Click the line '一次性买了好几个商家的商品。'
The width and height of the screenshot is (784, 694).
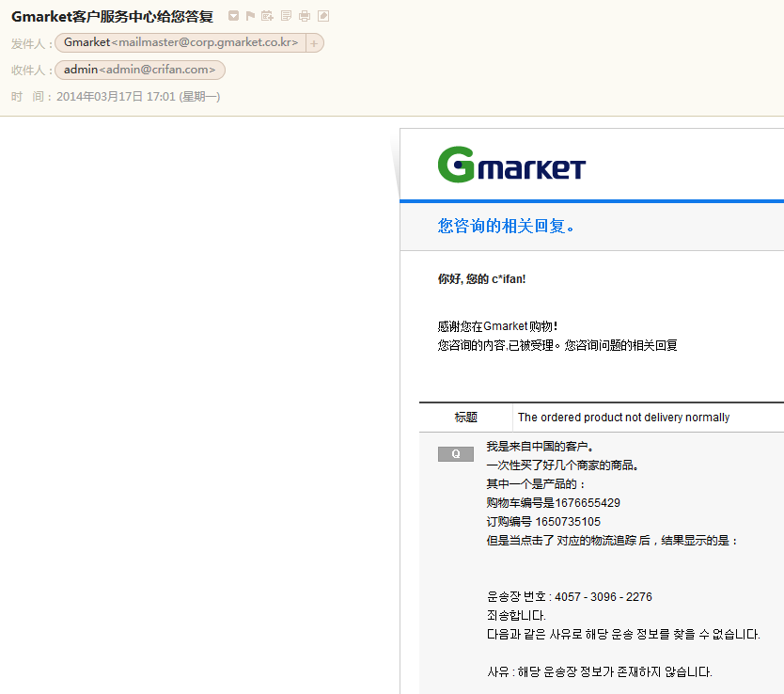[x=562, y=465]
